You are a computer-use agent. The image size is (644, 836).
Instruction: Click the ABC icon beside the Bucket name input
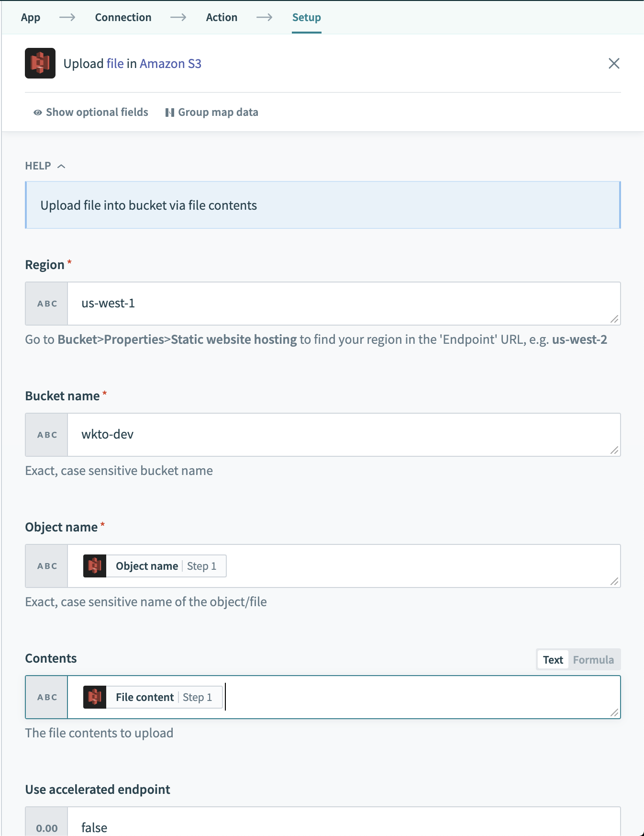coord(46,434)
